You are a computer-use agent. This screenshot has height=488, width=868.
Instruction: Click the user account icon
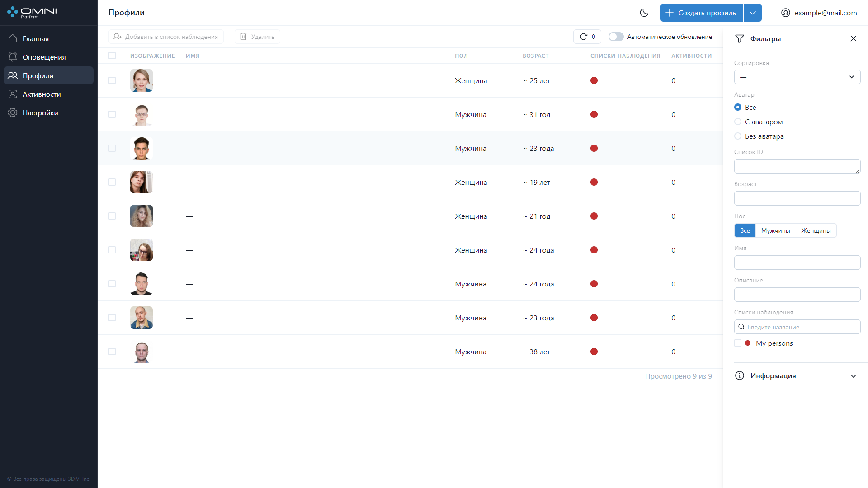tap(786, 13)
